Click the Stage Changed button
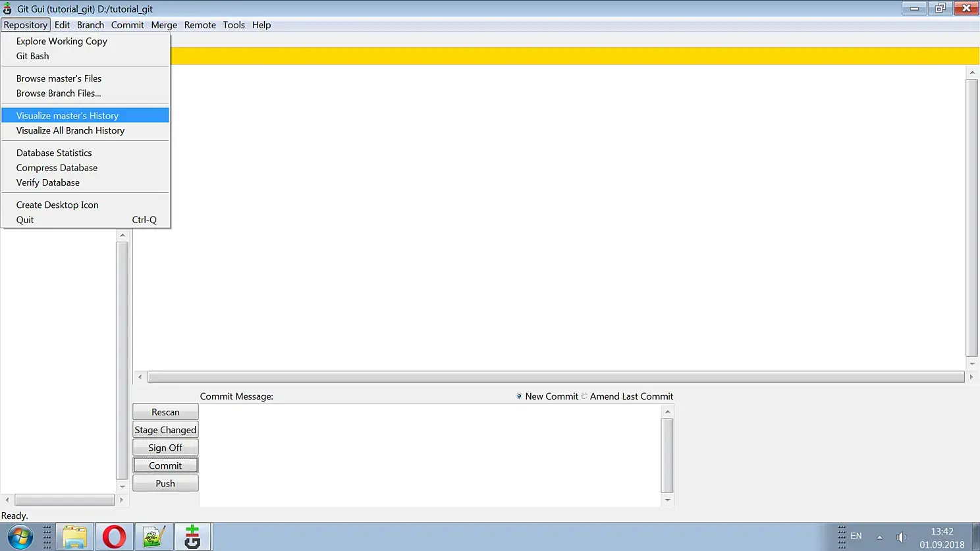Screen dimensions: 980x551 (x=165, y=430)
